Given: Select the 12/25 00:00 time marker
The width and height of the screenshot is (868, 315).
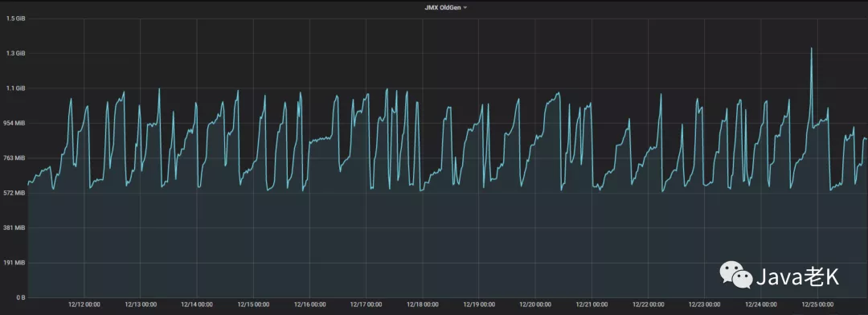Looking at the screenshot, I should coord(817,305).
